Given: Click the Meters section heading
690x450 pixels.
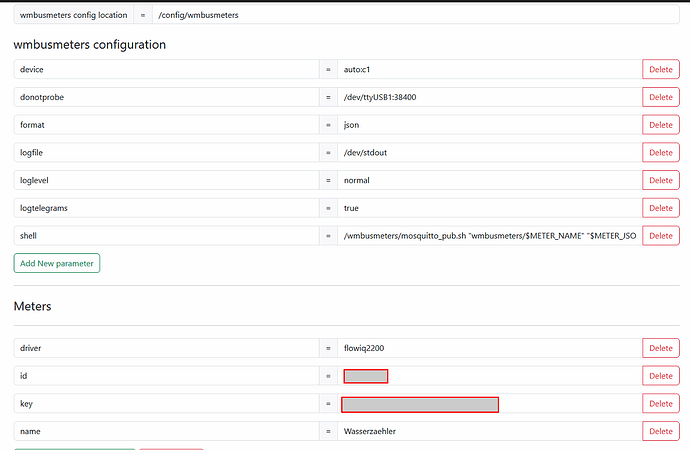Looking at the screenshot, I should (33, 306).
